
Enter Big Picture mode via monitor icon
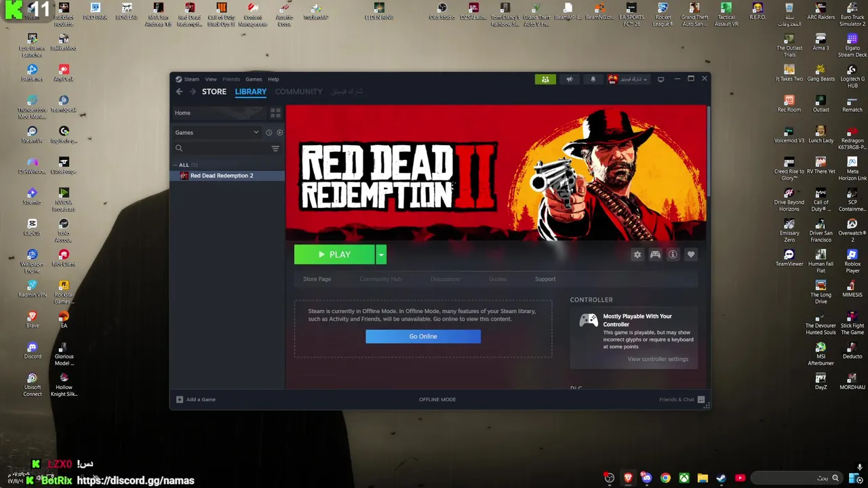pyautogui.click(x=660, y=79)
